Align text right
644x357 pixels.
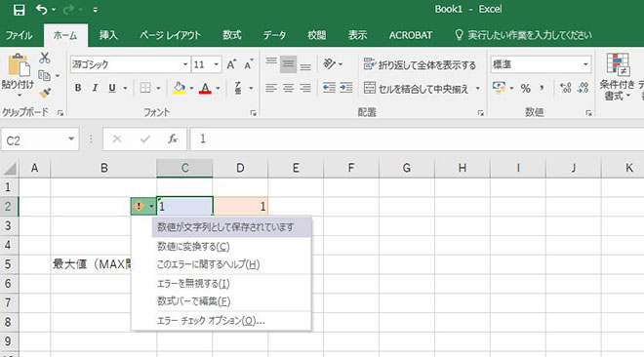point(305,88)
